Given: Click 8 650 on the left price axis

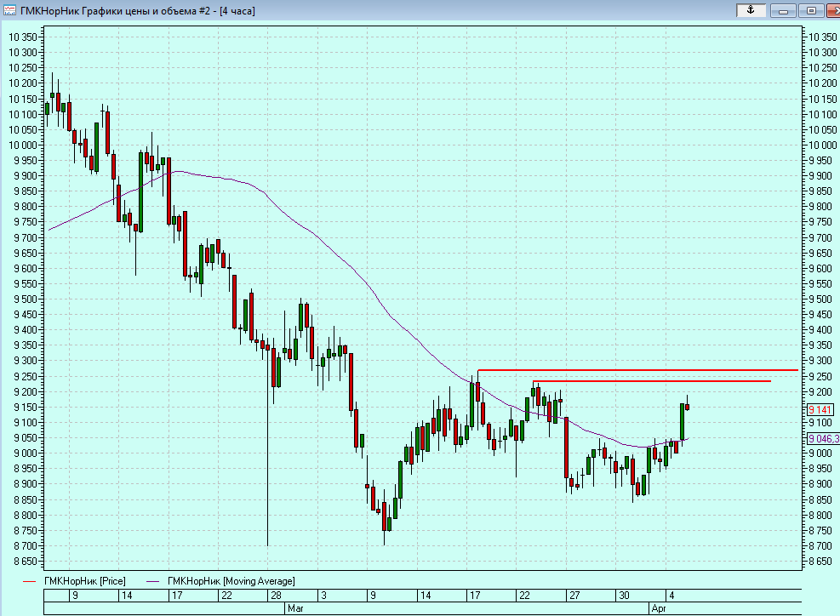Looking at the screenshot, I should (26, 562).
